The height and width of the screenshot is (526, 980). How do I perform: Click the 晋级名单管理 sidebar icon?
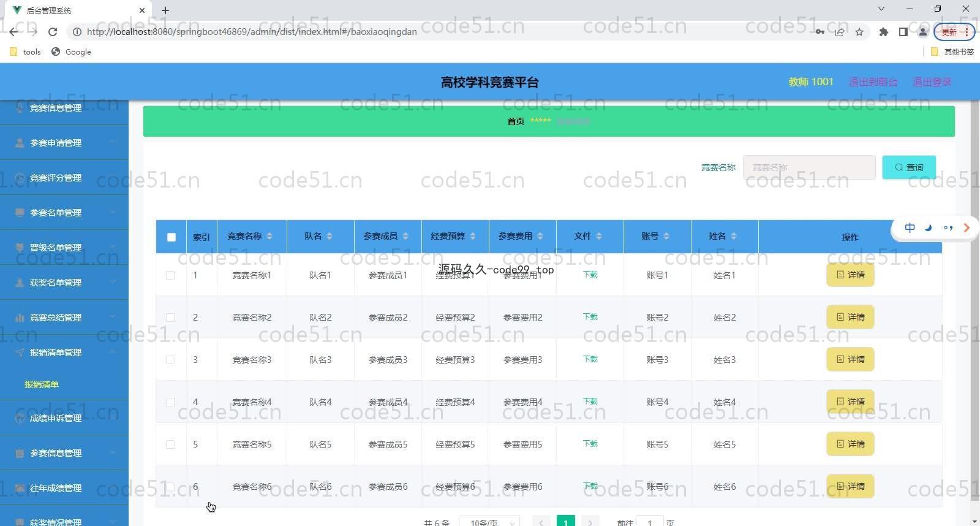pyautogui.click(x=20, y=248)
